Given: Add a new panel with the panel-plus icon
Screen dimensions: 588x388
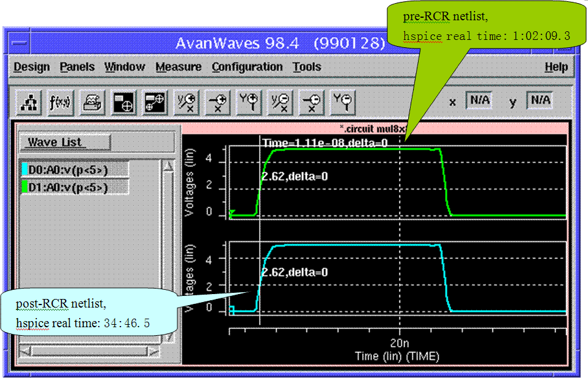Looking at the screenshot, I should click(123, 102).
